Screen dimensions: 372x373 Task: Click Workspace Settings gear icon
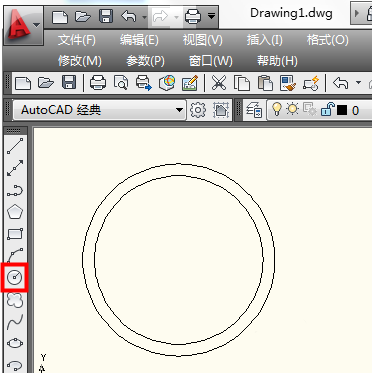click(198, 110)
